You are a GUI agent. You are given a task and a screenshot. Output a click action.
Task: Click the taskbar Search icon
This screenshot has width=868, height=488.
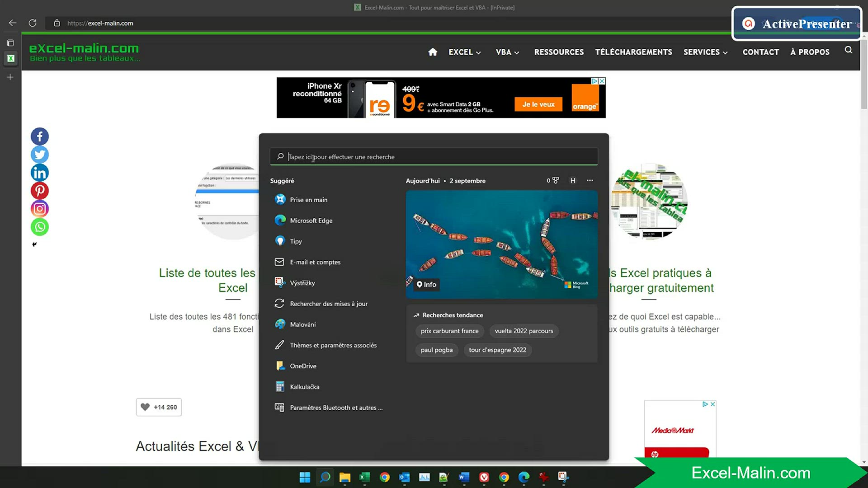point(325,477)
